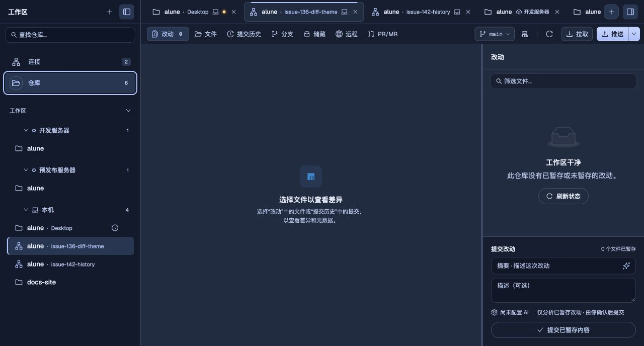Select alune issue-136-diff-theme in sidebar
The height and width of the screenshot is (346, 644).
70,246
